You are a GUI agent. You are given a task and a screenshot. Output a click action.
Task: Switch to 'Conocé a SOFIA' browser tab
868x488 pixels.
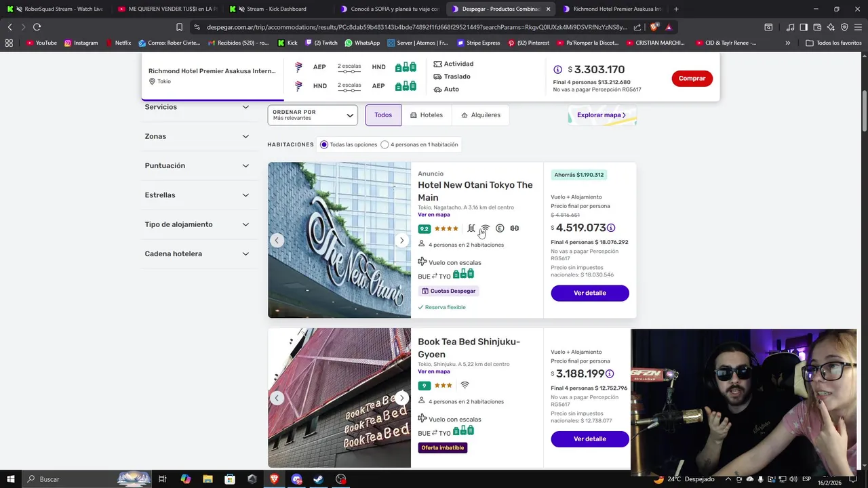390,9
